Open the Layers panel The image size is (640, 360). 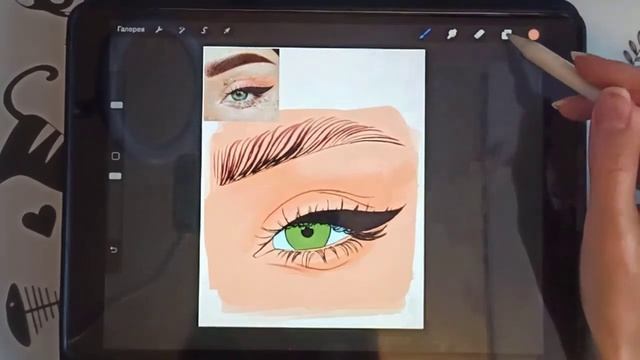coord(506,35)
